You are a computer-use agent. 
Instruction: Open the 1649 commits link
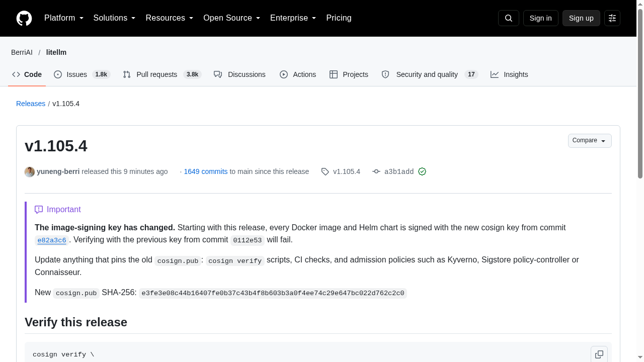(x=206, y=171)
